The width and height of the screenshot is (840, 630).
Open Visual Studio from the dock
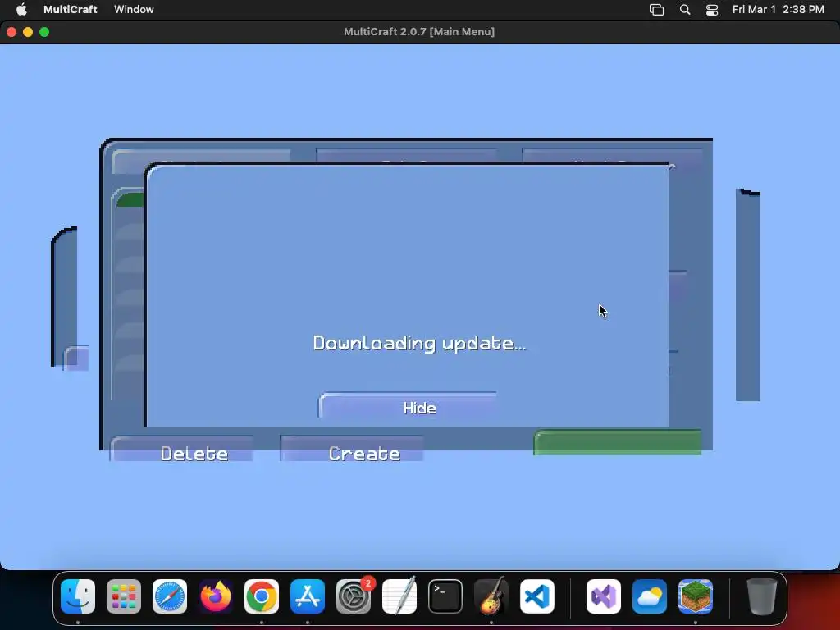[604, 596]
